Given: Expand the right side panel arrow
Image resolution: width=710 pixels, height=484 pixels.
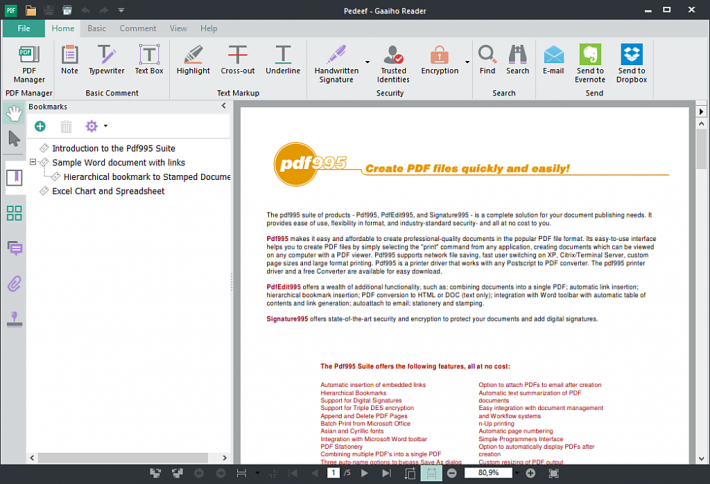Looking at the screenshot, I should 701,111.
